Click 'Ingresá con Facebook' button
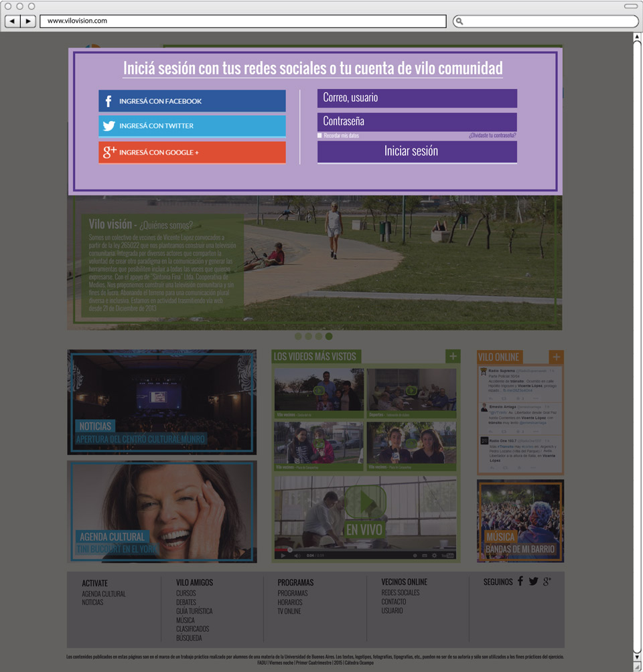This screenshot has width=643, height=672. [192, 101]
